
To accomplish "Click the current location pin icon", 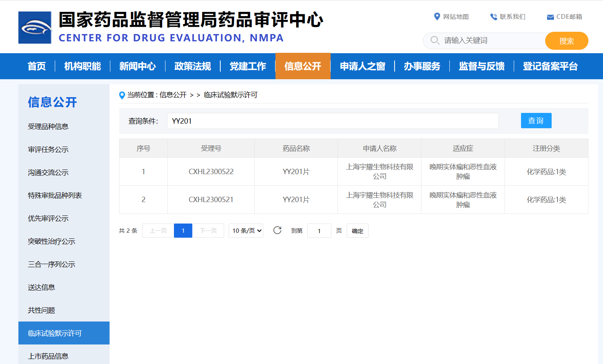I will tap(122, 95).
